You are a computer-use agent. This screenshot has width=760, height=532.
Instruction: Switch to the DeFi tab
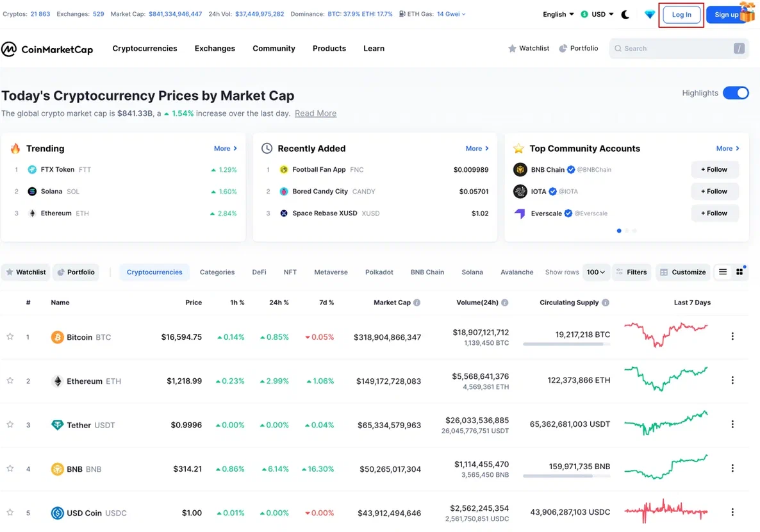pos(259,272)
